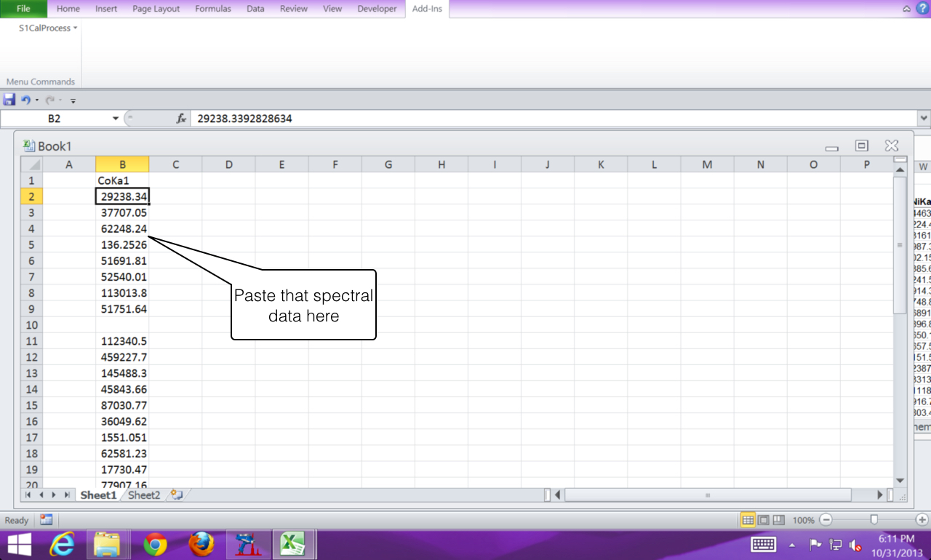Switch to Page Break Preview view
Viewport: 931px width, 560px height.
[x=778, y=520]
